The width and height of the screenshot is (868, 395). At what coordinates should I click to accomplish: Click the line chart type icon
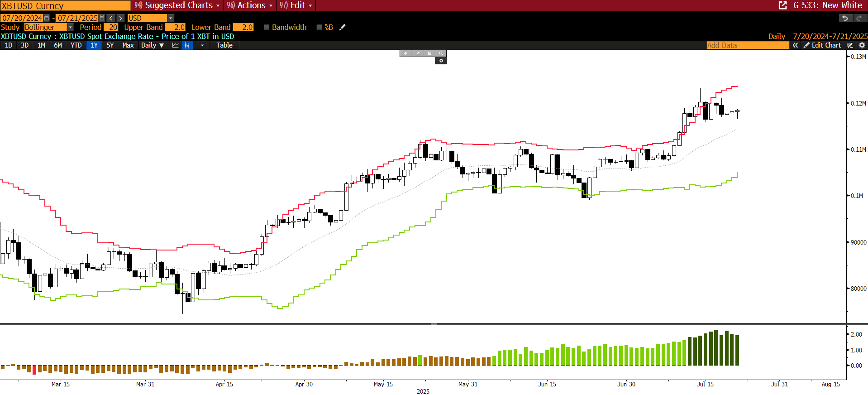click(176, 45)
